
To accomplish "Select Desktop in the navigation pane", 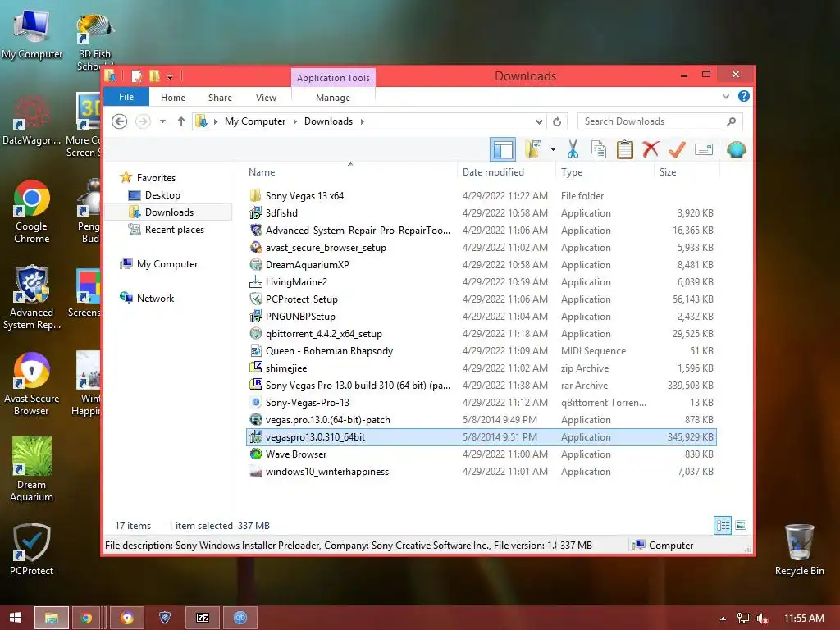I will pyautogui.click(x=162, y=195).
